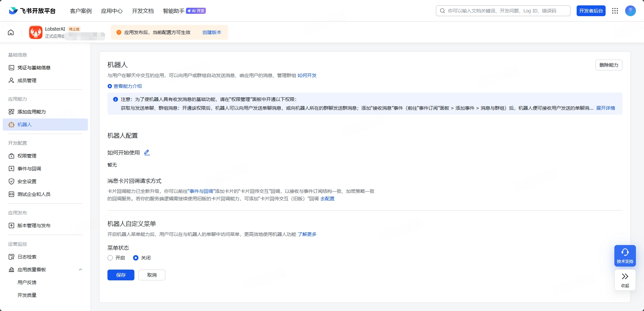Open 技术支持 via the headset icon
This screenshot has width=644, height=311.
pyautogui.click(x=625, y=255)
